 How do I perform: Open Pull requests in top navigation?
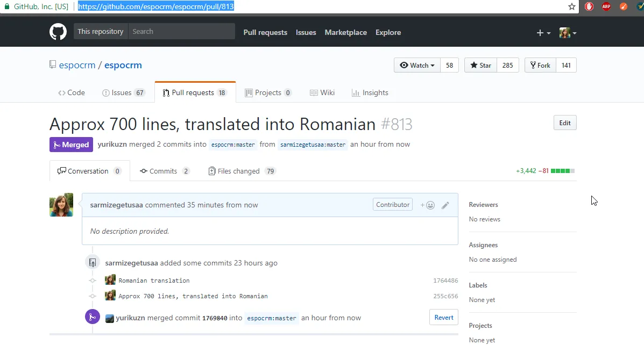click(x=265, y=32)
